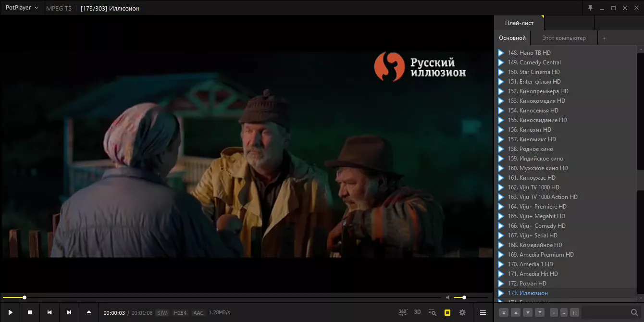Add an item to the playlist
This screenshot has height=322, width=644.
point(554,312)
